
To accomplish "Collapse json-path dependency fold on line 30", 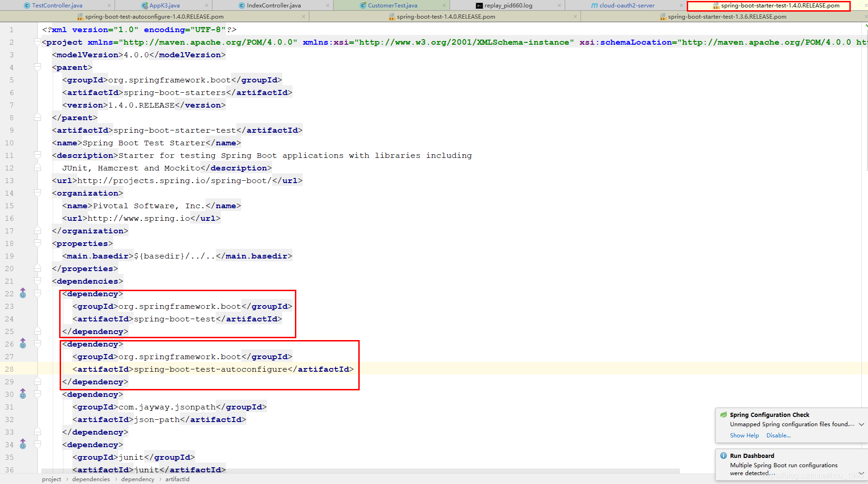I will 37,394.
